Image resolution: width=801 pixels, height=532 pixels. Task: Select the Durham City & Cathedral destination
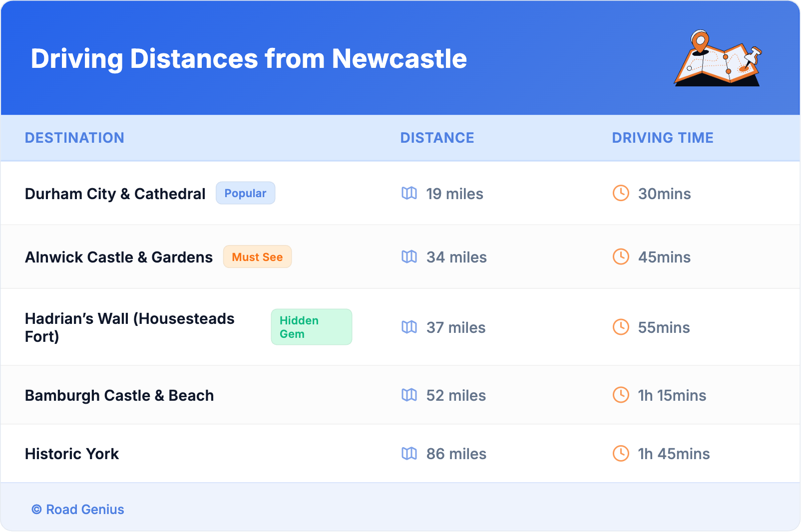(115, 194)
